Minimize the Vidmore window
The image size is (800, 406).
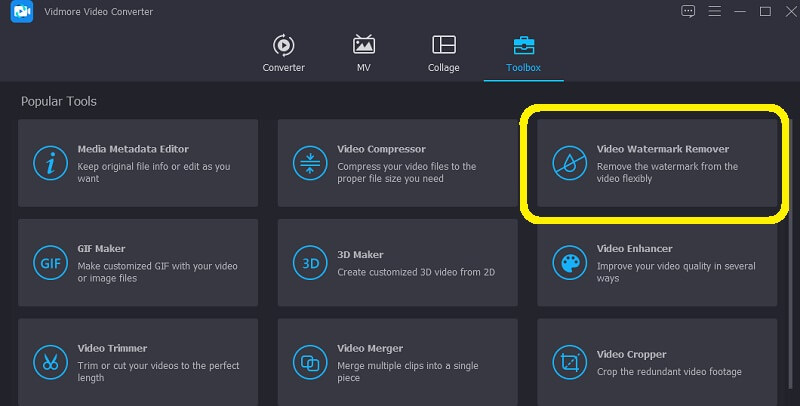tap(740, 11)
